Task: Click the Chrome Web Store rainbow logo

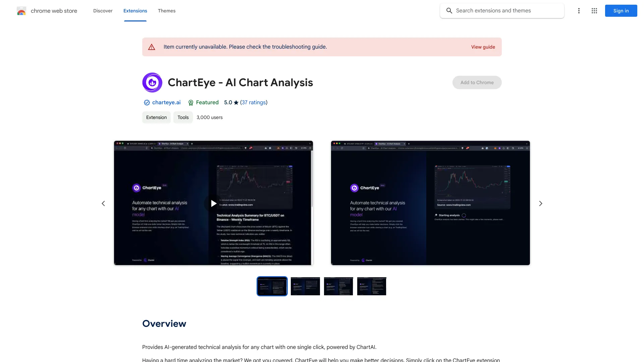Action: point(21,11)
